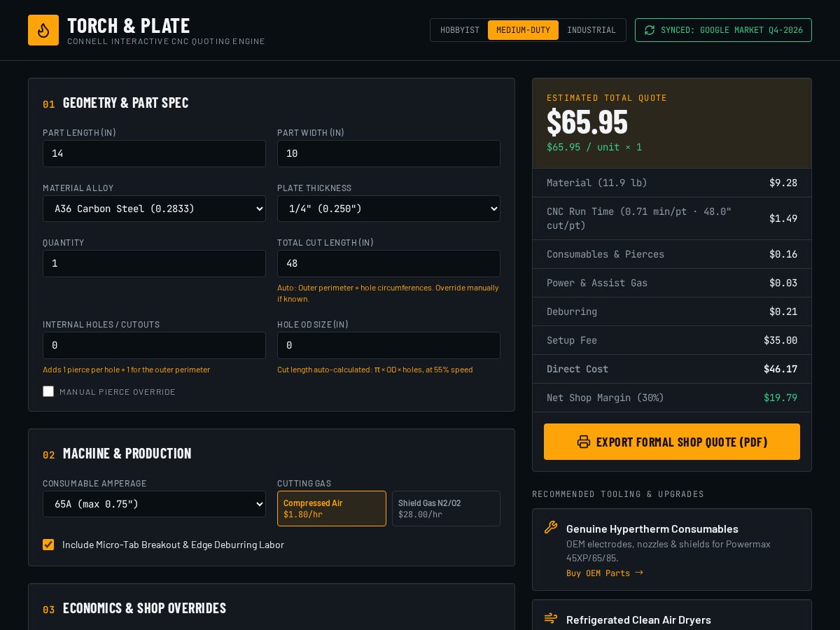Click the arrow icon after Buy OEM Parts
Image resolution: width=840 pixels, height=630 pixels.
(x=639, y=573)
